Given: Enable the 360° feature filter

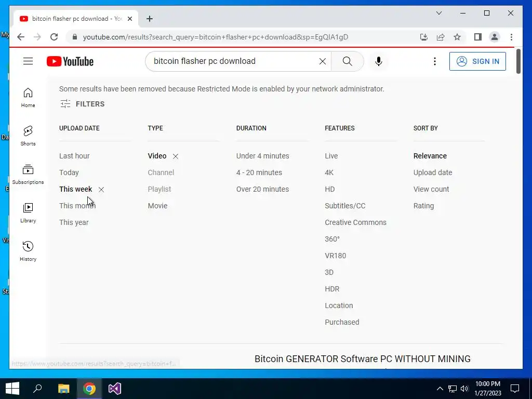Looking at the screenshot, I should click(332, 239).
